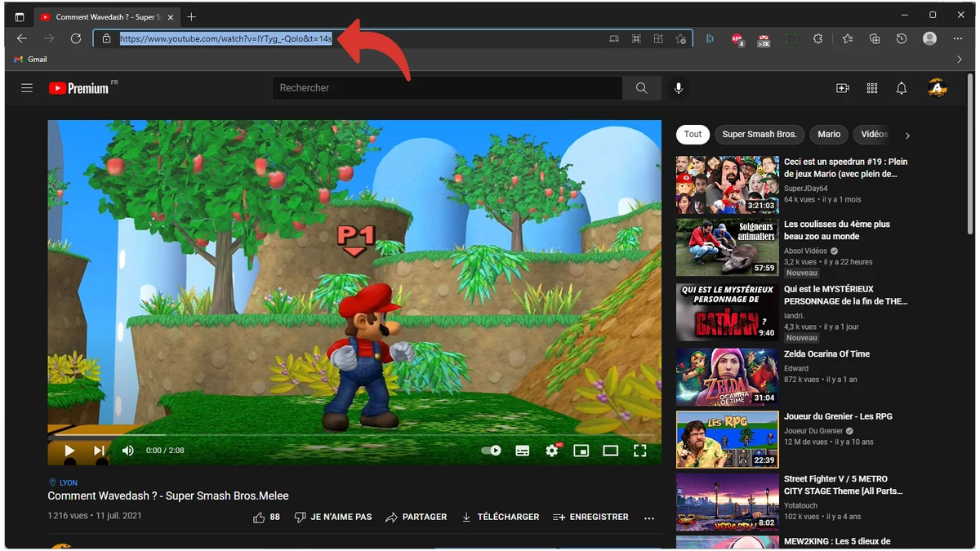Image resolution: width=980 pixels, height=551 pixels.
Task: Click PARTAGER to share the video
Action: (416, 518)
